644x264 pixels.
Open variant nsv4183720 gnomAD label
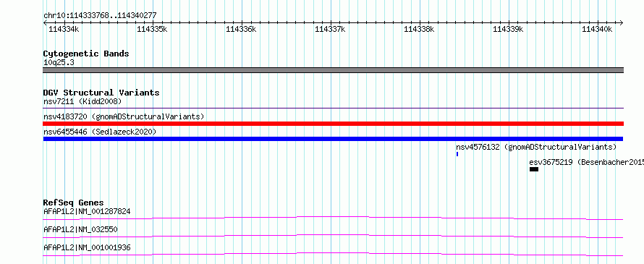[124, 116]
